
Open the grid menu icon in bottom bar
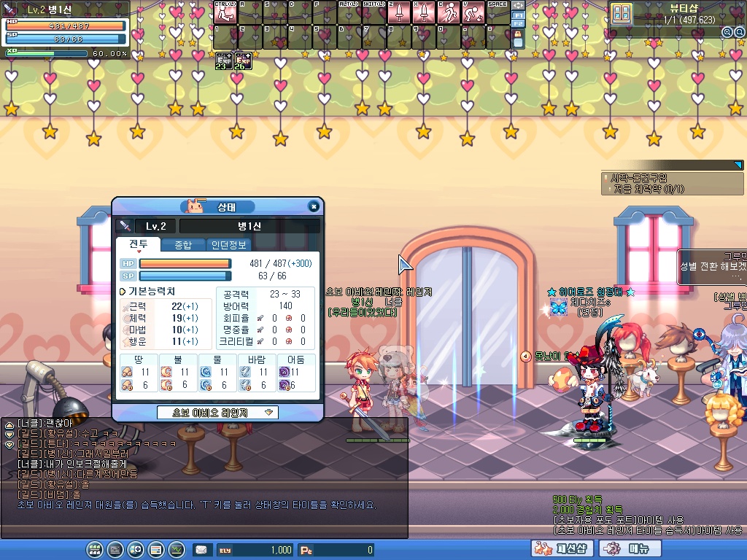[x=95, y=550]
